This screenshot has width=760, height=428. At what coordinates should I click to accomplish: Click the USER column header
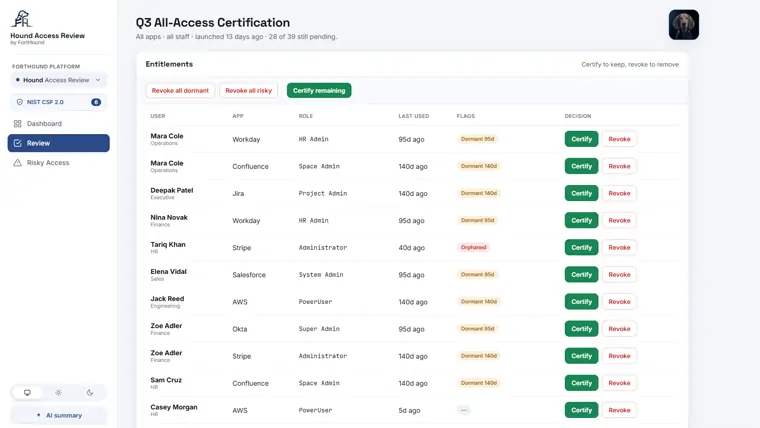[x=158, y=116]
